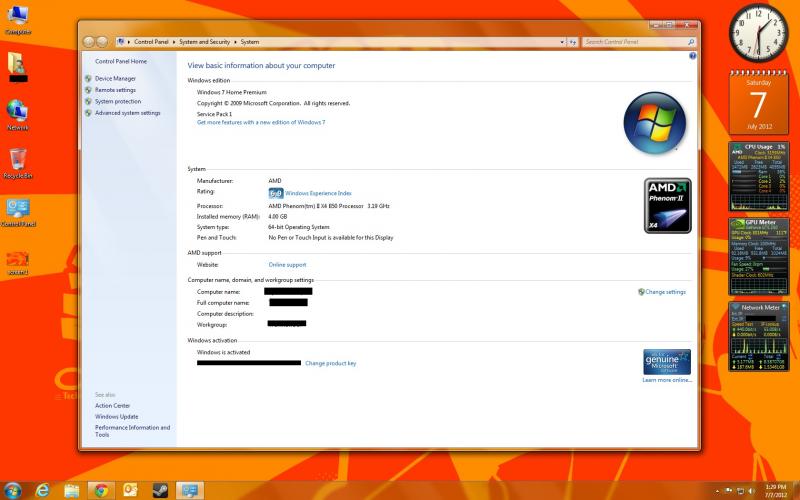800x500 pixels.
Task: Open Steam from the taskbar
Action: pos(160,490)
